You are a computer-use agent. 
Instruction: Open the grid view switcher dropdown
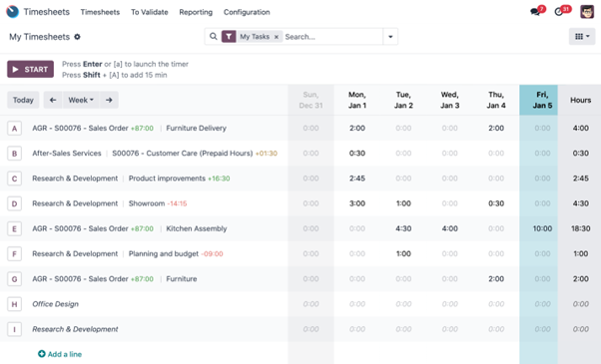tap(582, 36)
